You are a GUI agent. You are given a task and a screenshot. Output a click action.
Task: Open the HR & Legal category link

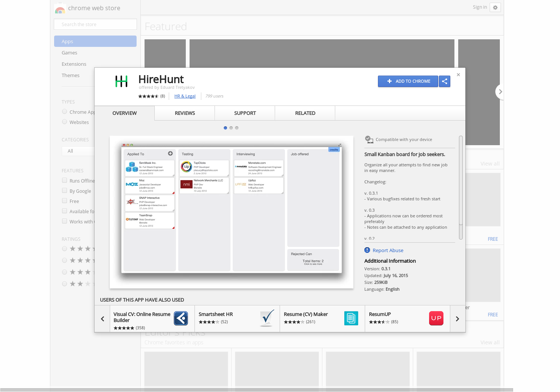[185, 96]
